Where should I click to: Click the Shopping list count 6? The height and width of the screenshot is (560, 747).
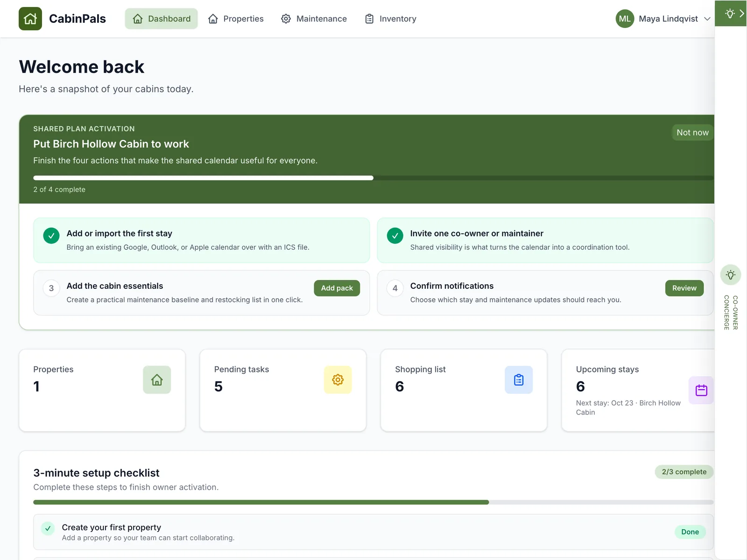tap(400, 386)
